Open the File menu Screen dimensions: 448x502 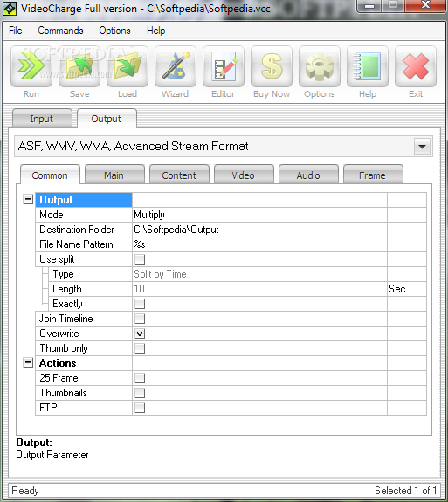(x=16, y=31)
